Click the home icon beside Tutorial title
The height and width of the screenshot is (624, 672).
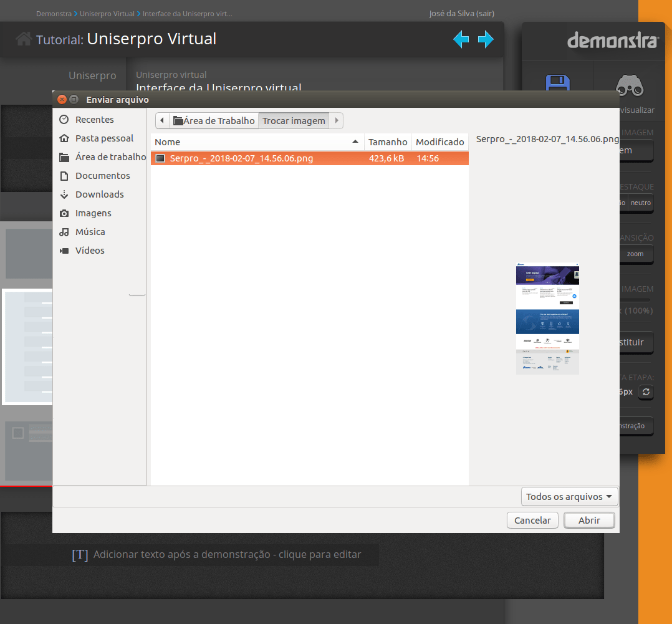[24, 39]
